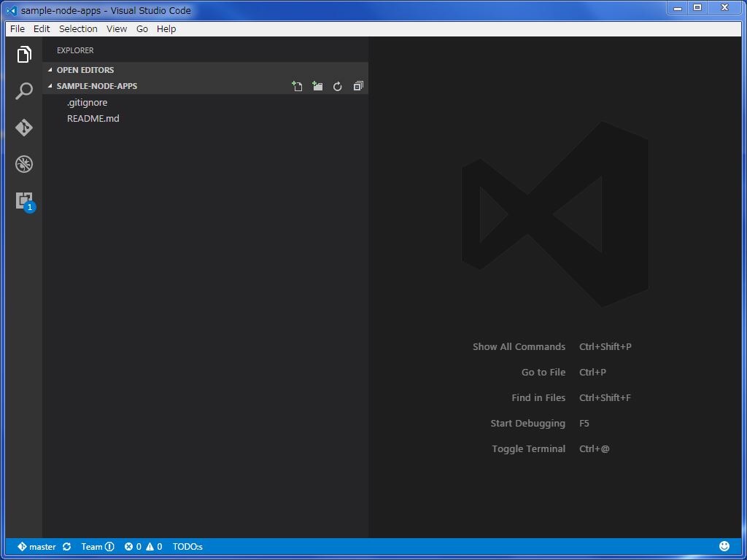This screenshot has height=560, width=747.
Task: Open the Extensions view with badge
Action: 24,201
